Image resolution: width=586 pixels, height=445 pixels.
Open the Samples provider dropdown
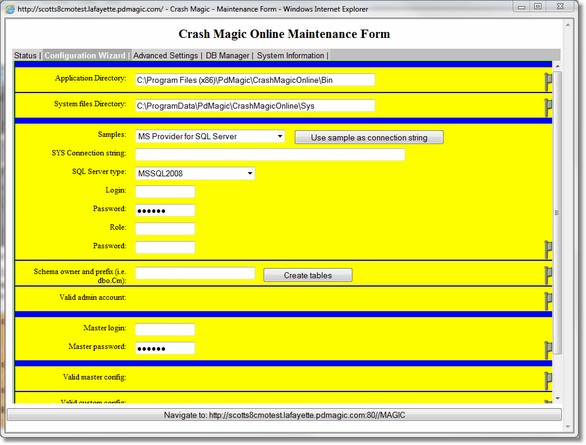[210, 136]
